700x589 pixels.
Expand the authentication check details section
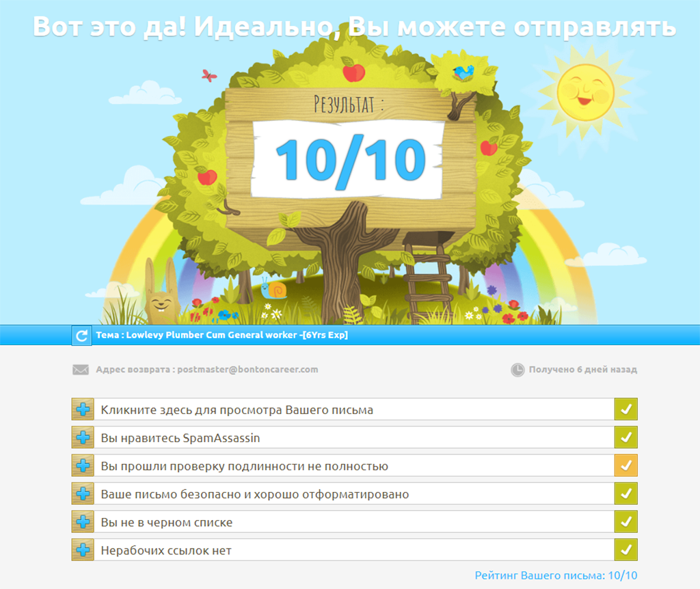pos(82,465)
